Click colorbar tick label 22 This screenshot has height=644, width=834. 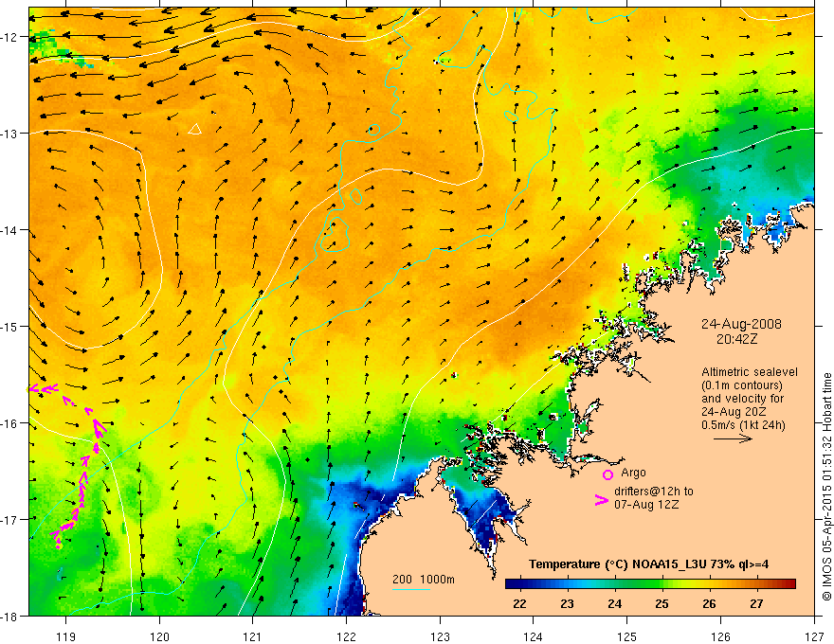tap(519, 604)
